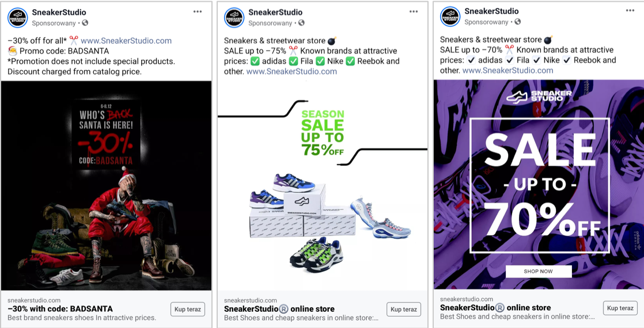Image resolution: width=644 pixels, height=328 pixels.
Task: Open the Bad Santa promotional image
Action: click(107, 185)
